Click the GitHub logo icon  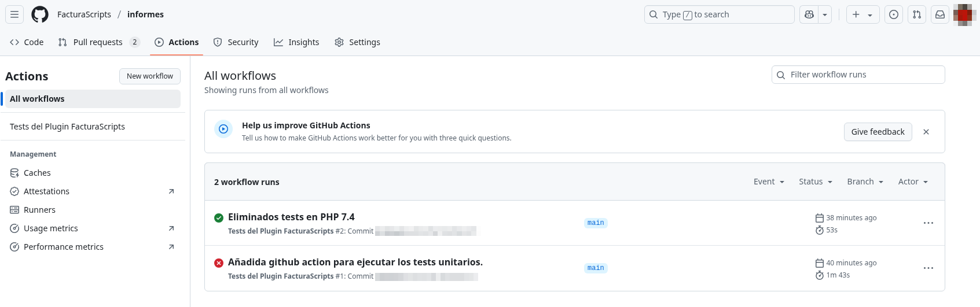point(40,14)
